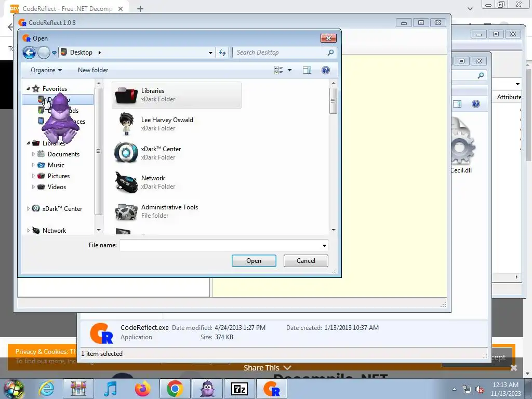This screenshot has width=532, height=399.
Task: Select Documents in navigation pane
Action: (63, 154)
